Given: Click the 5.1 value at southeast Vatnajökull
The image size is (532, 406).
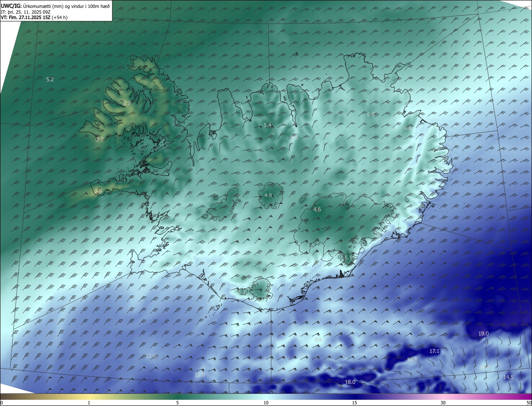Looking at the screenshot, I should pos(348,258).
